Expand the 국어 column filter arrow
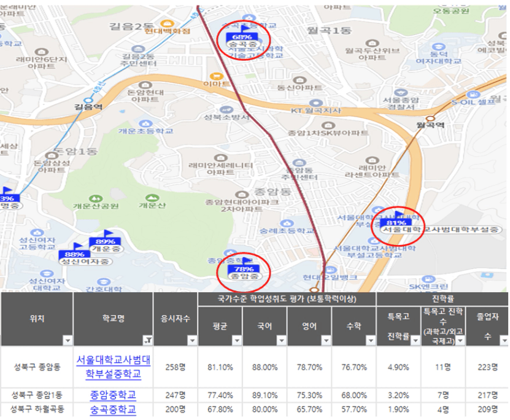 pyautogui.click(x=281, y=341)
